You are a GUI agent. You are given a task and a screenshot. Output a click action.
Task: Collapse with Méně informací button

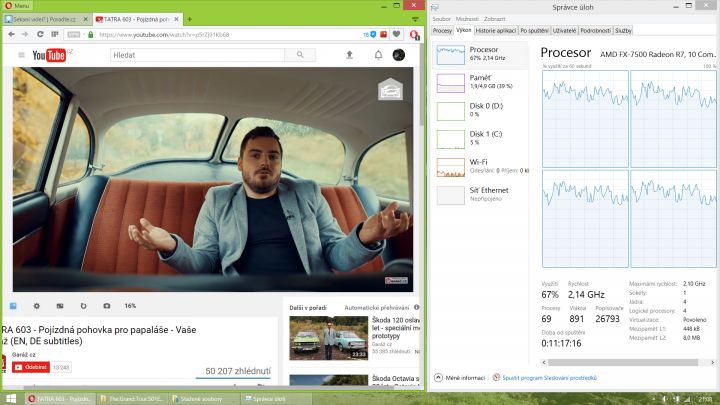(x=460, y=377)
